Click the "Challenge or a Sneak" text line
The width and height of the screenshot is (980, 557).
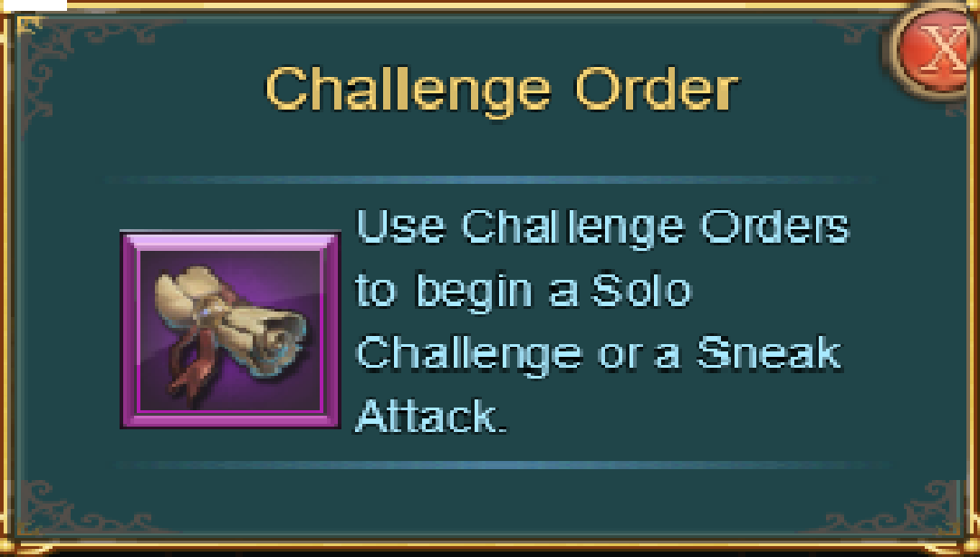tap(599, 354)
